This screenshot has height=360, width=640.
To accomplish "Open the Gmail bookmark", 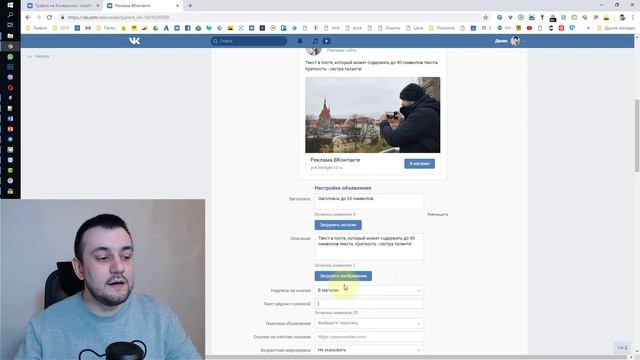I will tap(88, 28).
